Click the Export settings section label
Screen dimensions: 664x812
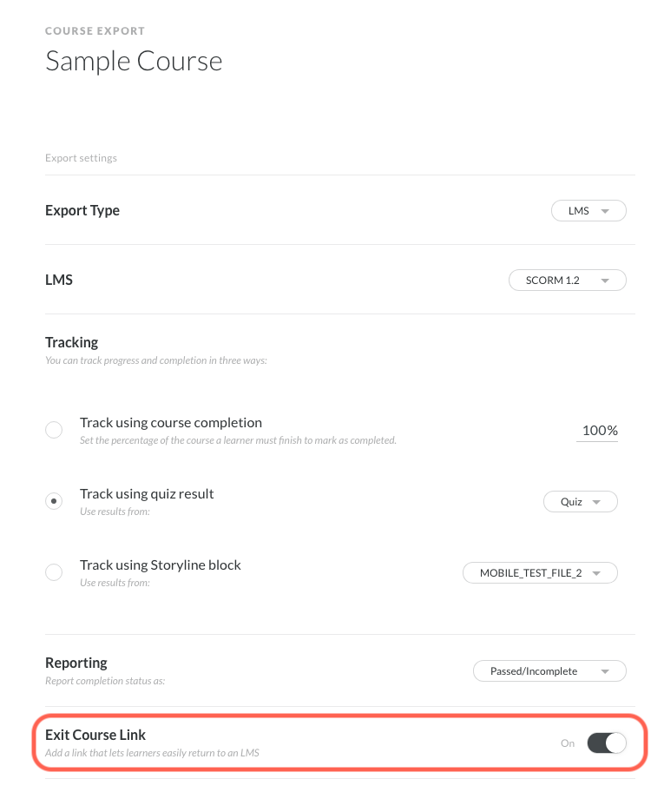coord(81,158)
